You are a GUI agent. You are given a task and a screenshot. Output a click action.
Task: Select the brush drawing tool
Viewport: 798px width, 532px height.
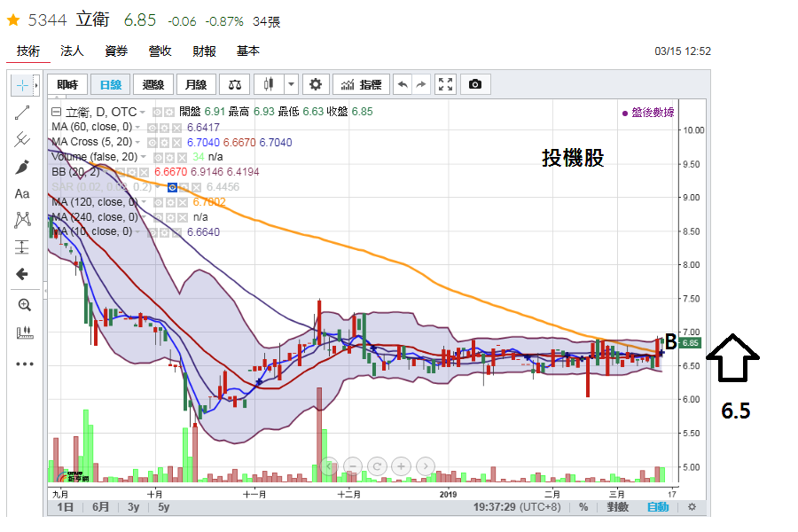coord(22,167)
